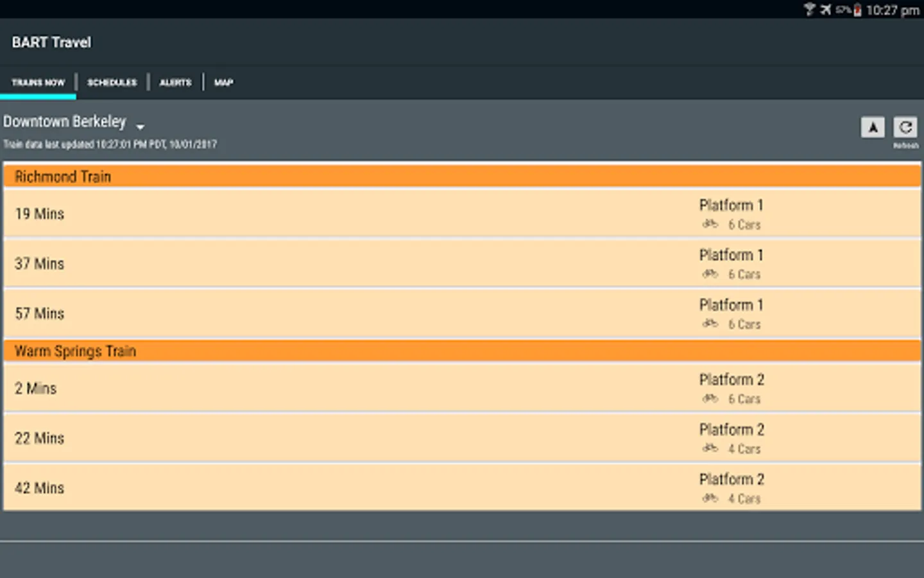
Task: Click 6 Cars in the 19 Mins row
Action: click(x=744, y=225)
